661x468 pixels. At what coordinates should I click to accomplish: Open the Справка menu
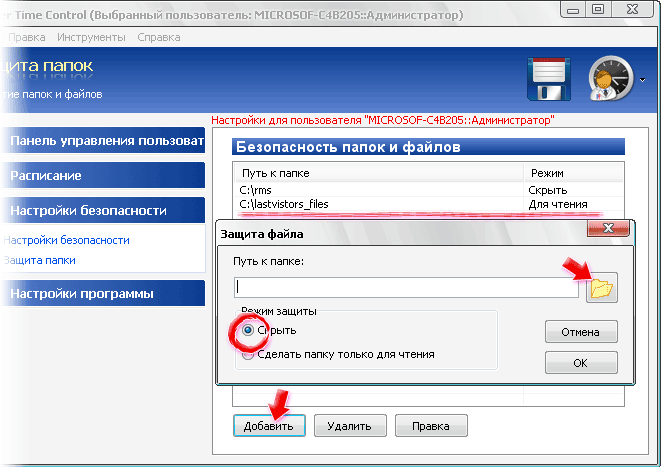coord(159,37)
